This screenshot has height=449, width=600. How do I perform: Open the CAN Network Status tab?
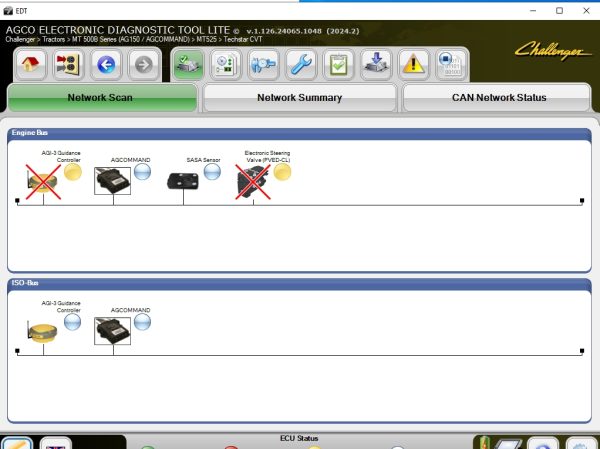coord(497,98)
